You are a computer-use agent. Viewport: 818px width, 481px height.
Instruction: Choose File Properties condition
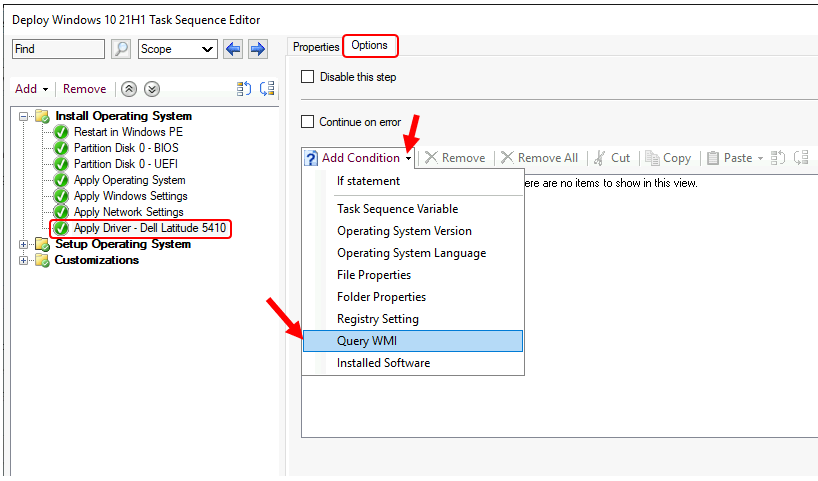coord(413,275)
